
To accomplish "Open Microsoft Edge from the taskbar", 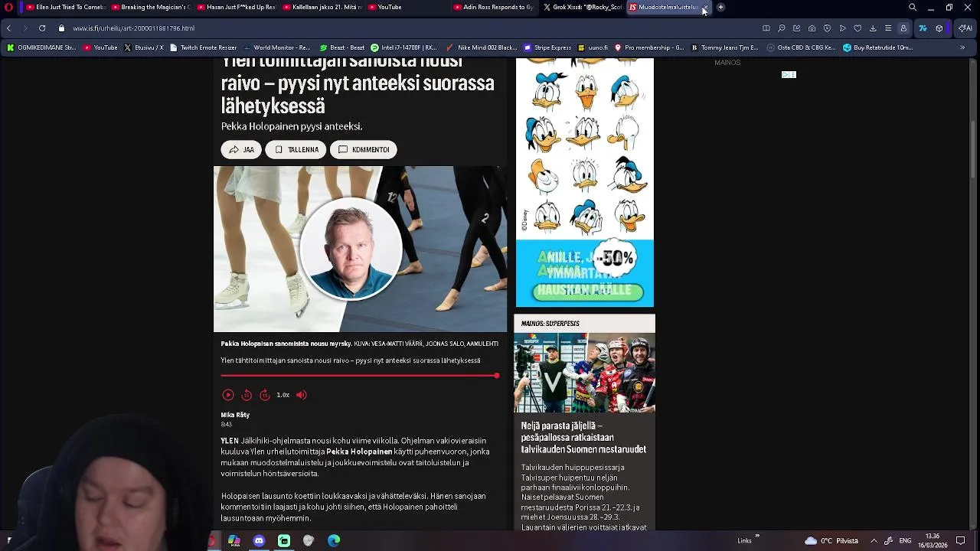I will pos(334,540).
